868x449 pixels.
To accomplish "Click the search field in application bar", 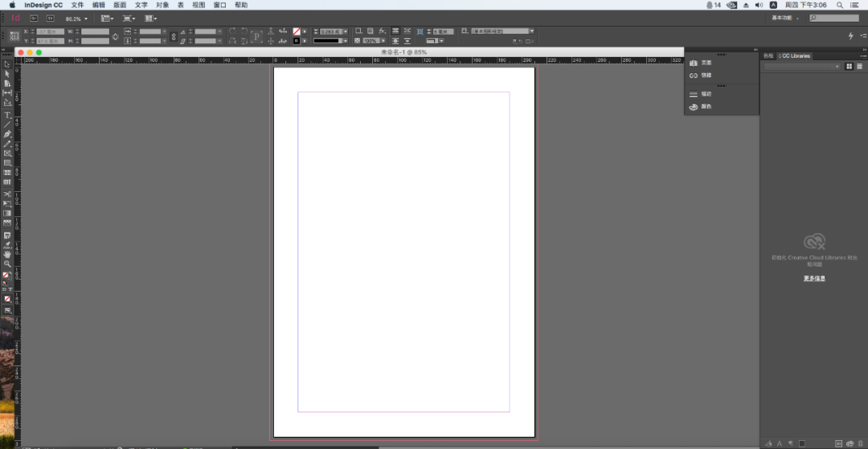I will click(834, 18).
